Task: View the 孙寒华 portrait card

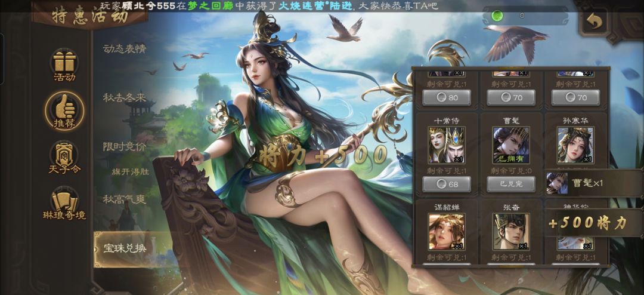Action: (575, 145)
